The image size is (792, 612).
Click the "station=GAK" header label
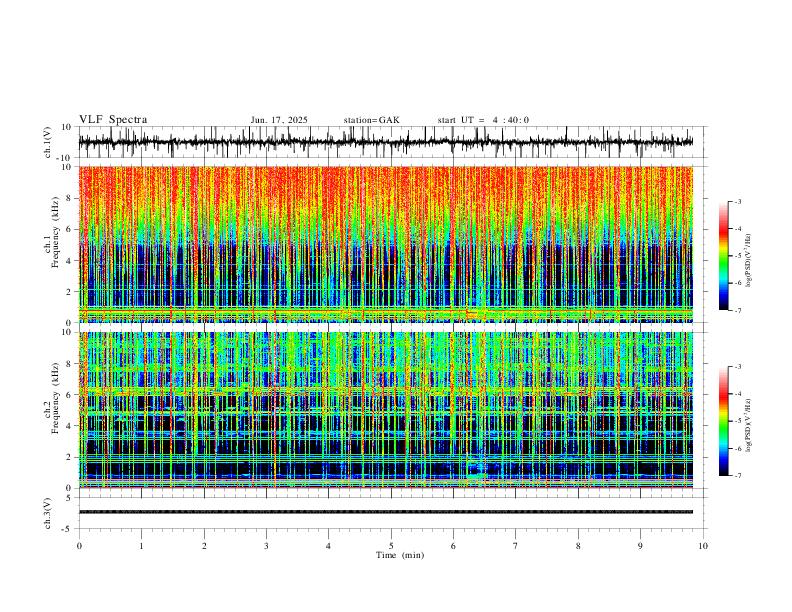click(x=371, y=120)
